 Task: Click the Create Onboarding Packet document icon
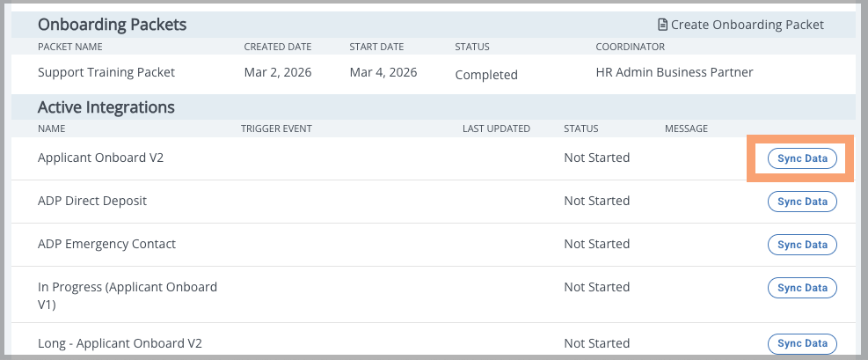662,25
